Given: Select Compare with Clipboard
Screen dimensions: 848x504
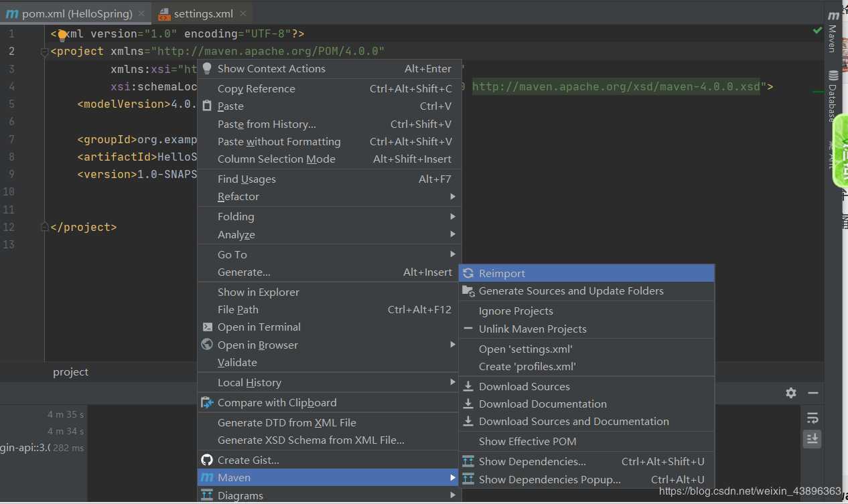Looking at the screenshot, I should 328,402.
